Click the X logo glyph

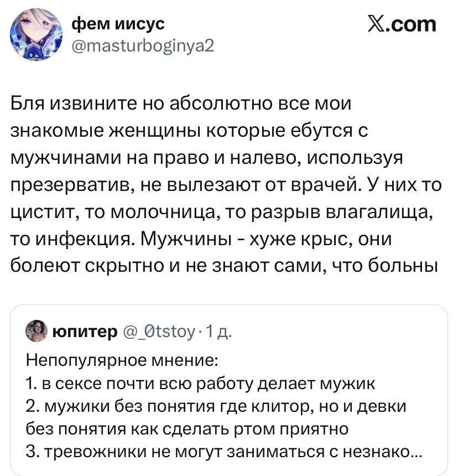click(376, 25)
